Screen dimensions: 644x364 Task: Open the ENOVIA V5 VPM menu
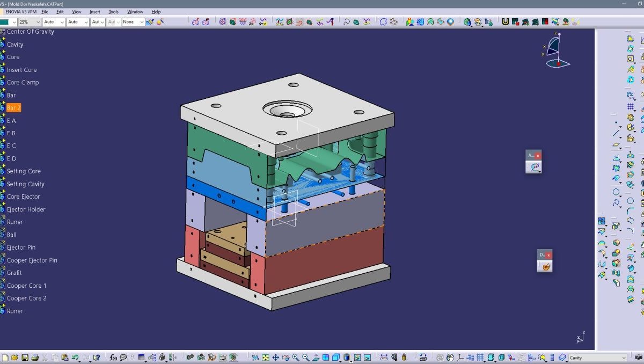[x=20, y=11]
